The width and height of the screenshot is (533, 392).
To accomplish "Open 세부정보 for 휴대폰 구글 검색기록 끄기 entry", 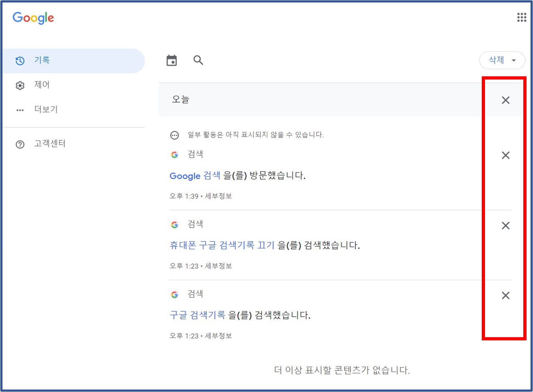I will click(x=219, y=266).
